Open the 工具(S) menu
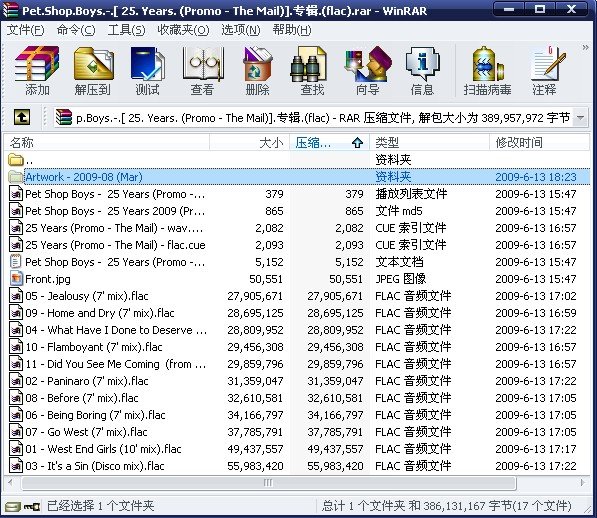 pos(126,30)
